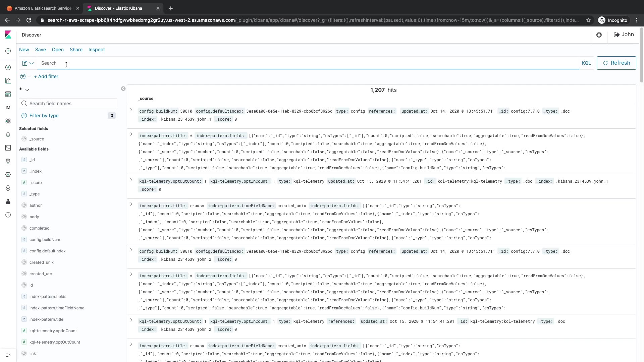Click the help icon in top header
This screenshot has width=644, height=362.
(599, 35)
